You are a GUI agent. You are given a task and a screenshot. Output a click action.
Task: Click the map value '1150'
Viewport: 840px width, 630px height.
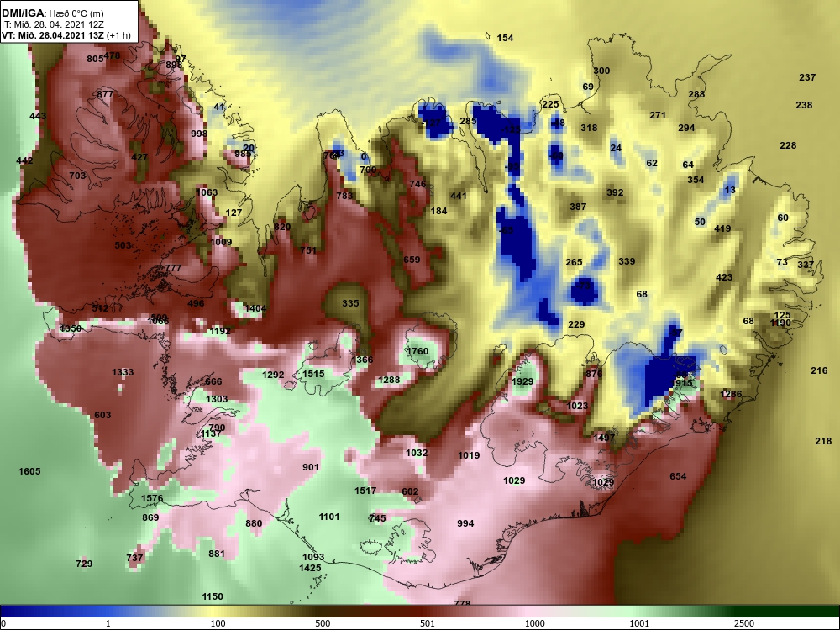tap(213, 596)
